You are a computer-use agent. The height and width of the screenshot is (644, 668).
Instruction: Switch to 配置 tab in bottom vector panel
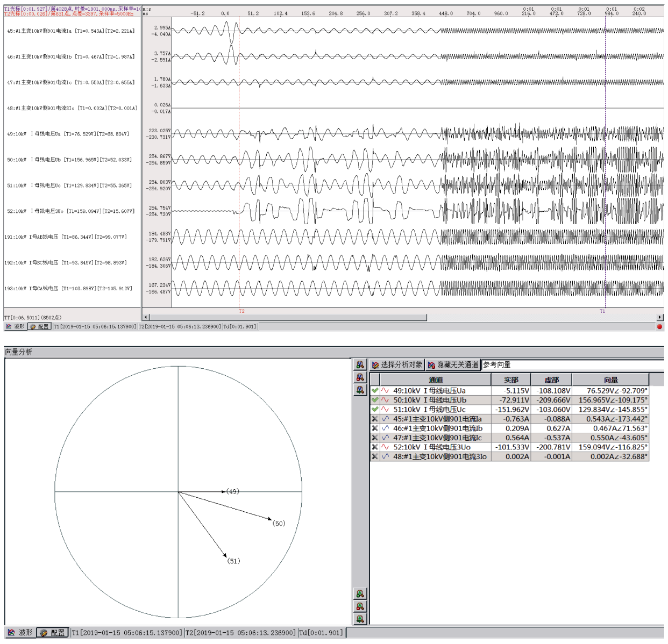pyautogui.click(x=53, y=633)
